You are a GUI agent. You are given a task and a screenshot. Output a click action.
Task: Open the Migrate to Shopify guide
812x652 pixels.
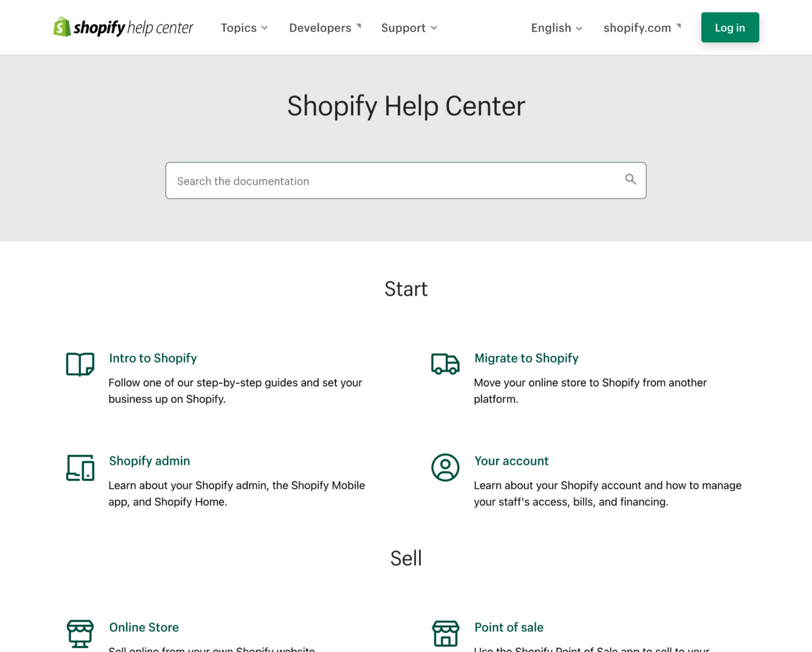pyautogui.click(x=526, y=358)
